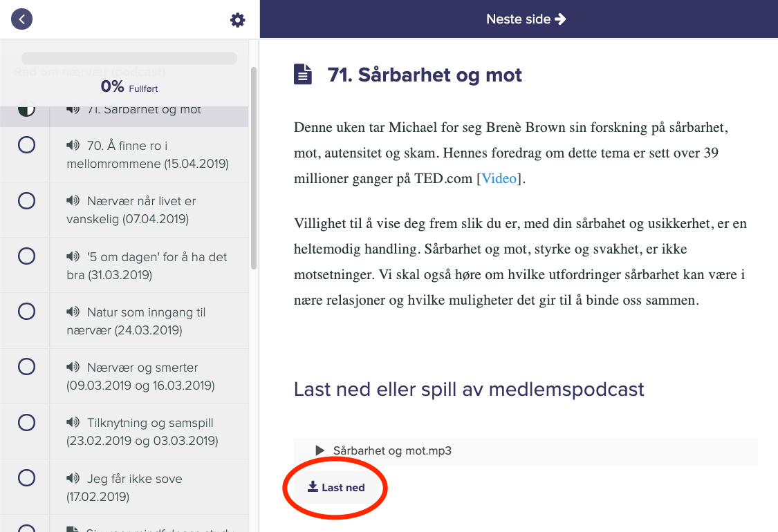Screen dimensions: 778x532
Task: Click the Last ned download button
Action: (x=336, y=487)
